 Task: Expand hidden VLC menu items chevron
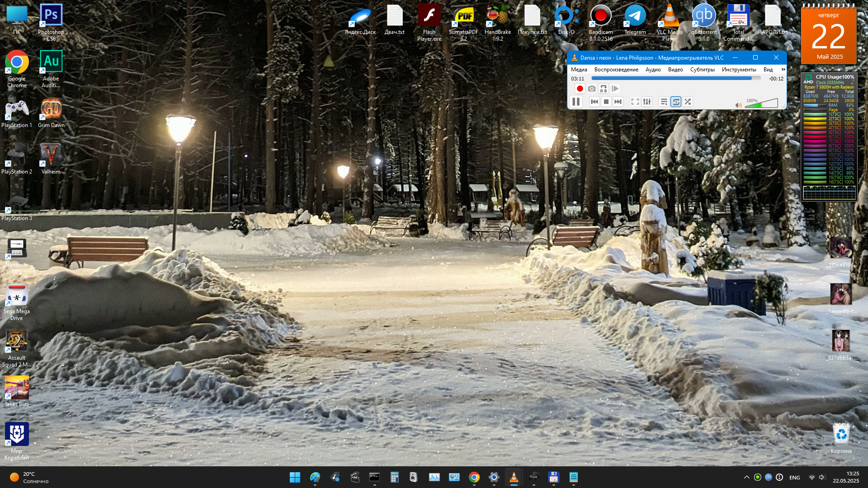783,70
